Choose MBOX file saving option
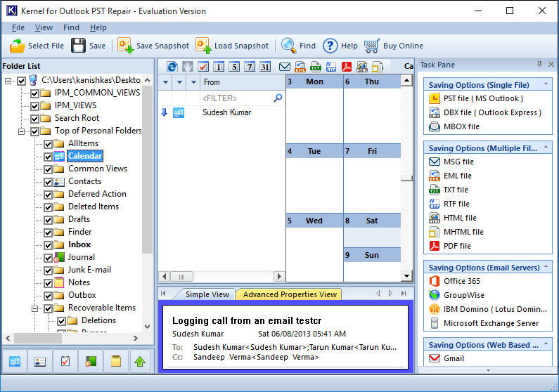This screenshot has width=559, height=392. [454, 126]
